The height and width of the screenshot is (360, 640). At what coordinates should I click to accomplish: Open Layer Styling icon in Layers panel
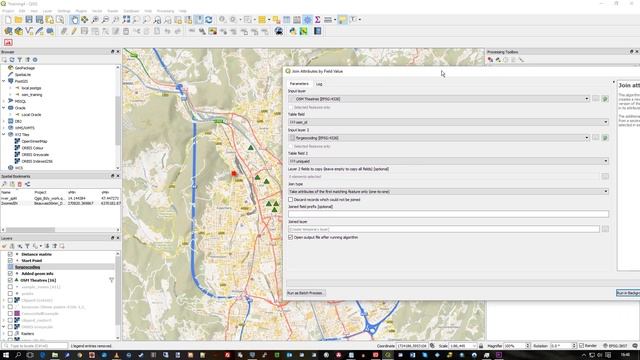pos(4,246)
